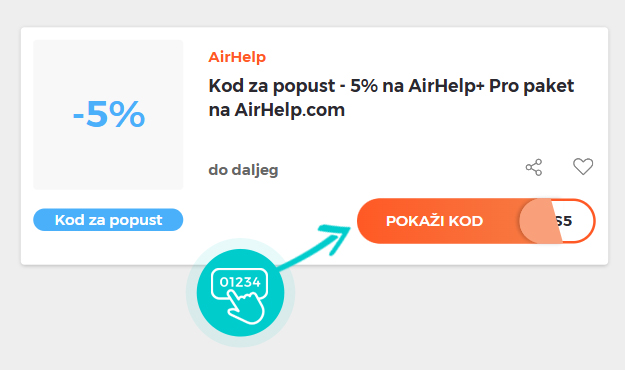This screenshot has width=625, height=370.
Task: Click the 01234 code box inside the teal circle
Action: pos(240,282)
